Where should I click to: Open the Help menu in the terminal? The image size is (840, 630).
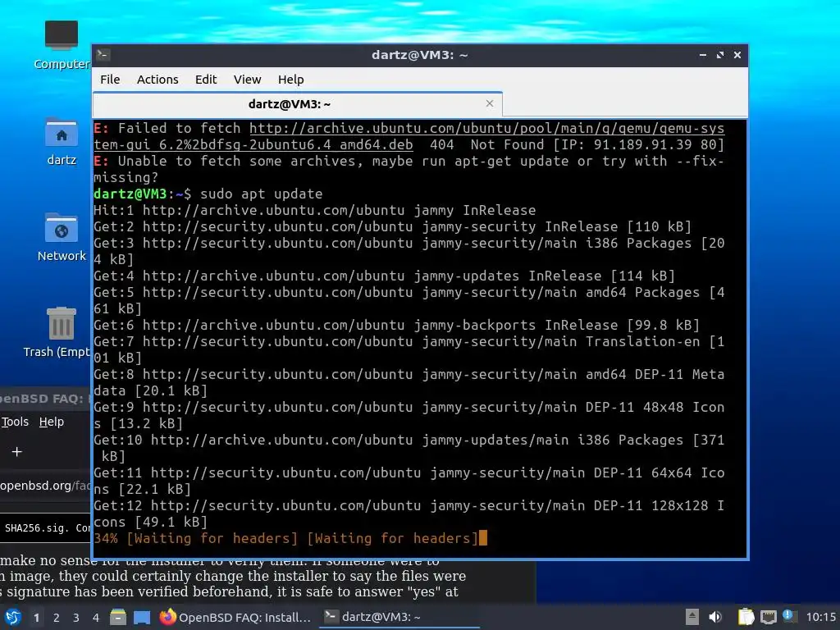(290, 80)
